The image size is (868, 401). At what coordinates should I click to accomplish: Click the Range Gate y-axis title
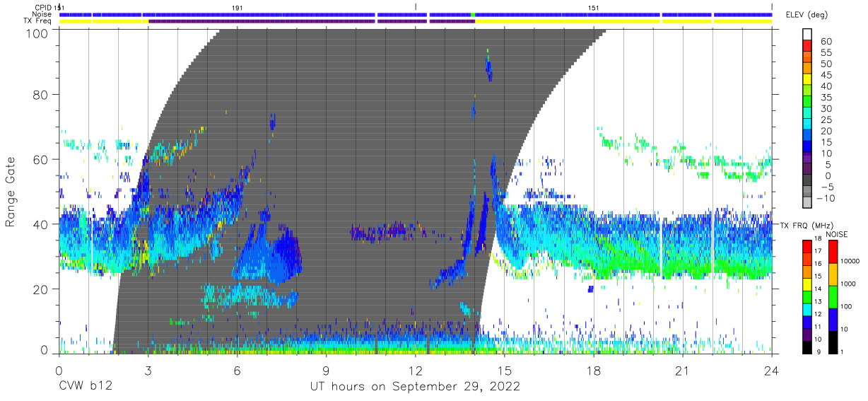click(x=11, y=192)
